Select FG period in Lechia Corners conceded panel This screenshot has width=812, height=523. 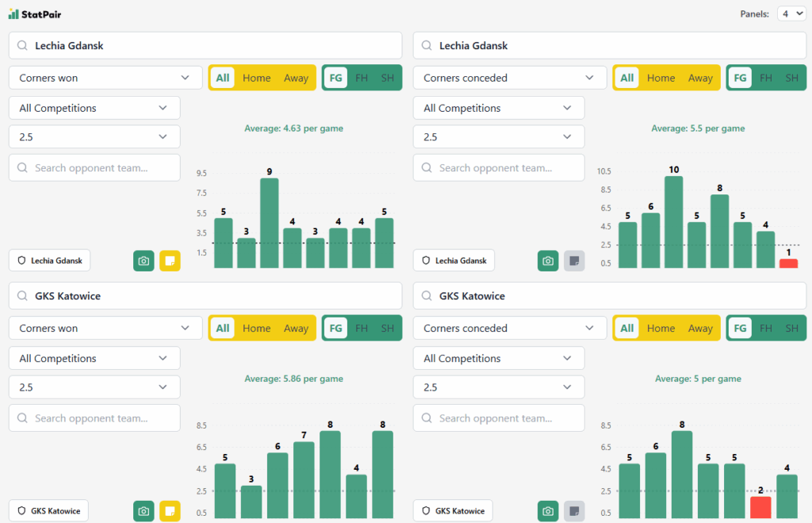(740, 78)
